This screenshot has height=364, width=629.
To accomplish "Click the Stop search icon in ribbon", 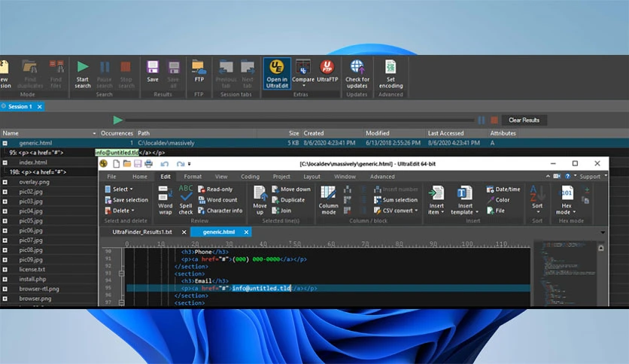I will [126, 74].
